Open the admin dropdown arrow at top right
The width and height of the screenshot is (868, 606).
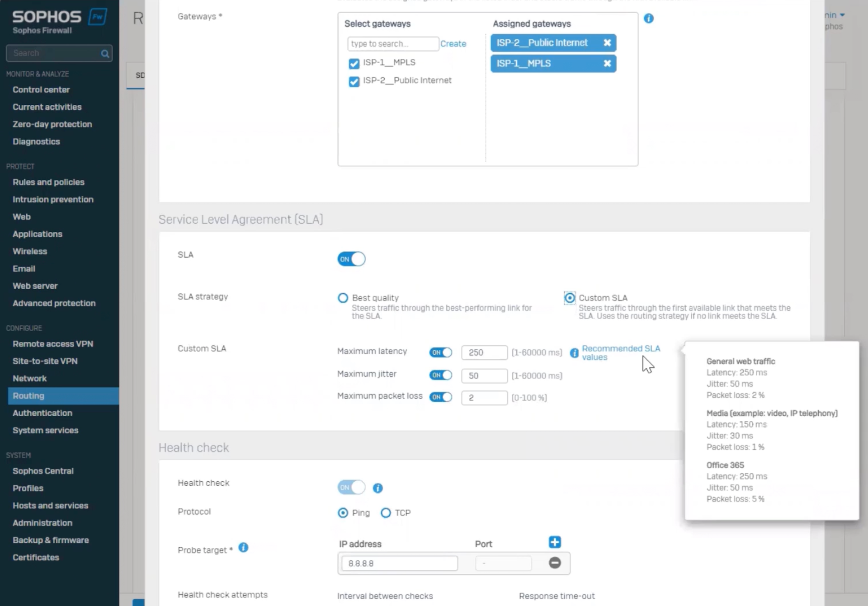[842, 15]
